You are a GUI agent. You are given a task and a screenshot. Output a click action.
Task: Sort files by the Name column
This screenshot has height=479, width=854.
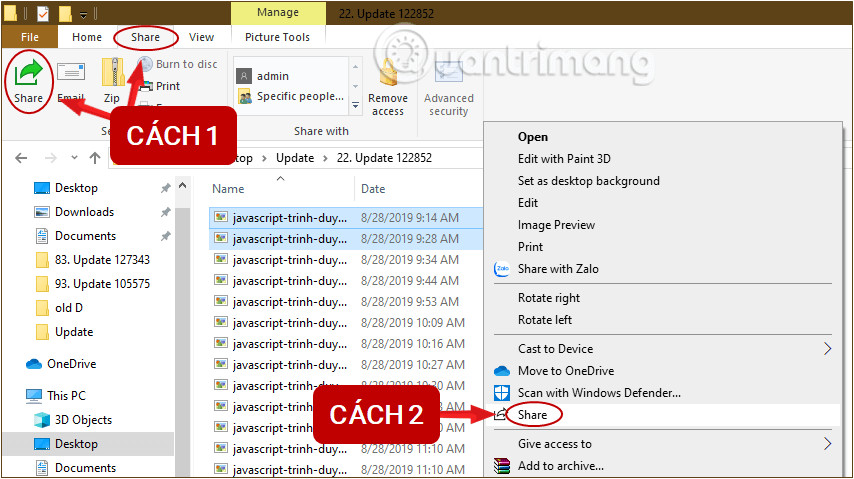pyautogui.click(x=228, y=189)
